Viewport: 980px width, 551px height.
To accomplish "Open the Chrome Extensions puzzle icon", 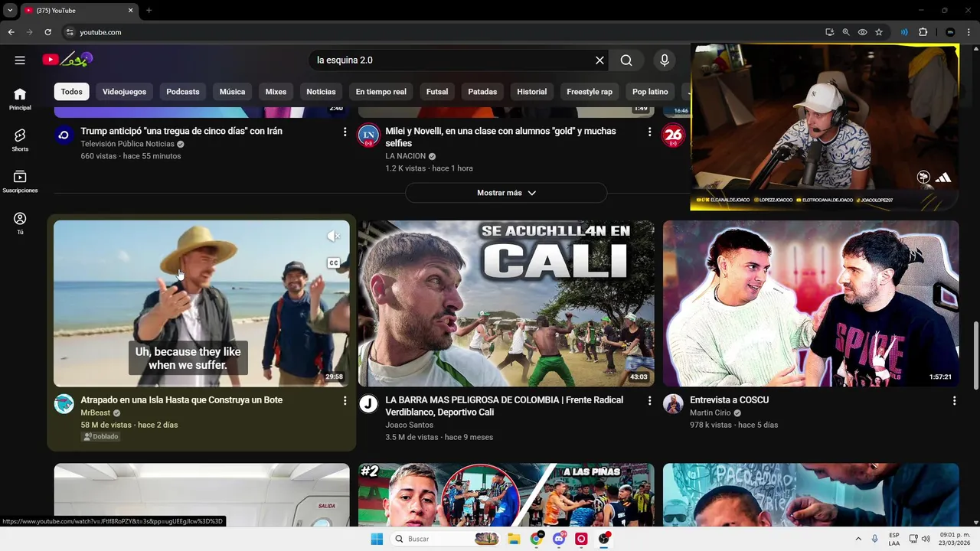I will pos(923,32).
